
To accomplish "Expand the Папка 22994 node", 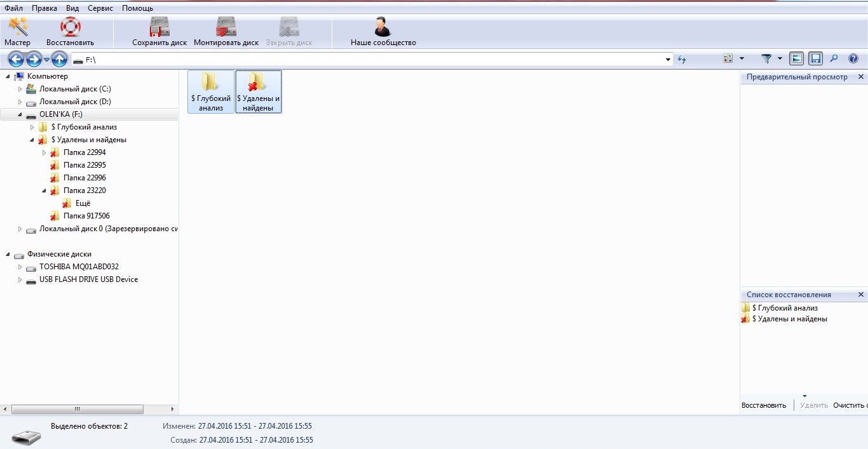I will [44, 152].
